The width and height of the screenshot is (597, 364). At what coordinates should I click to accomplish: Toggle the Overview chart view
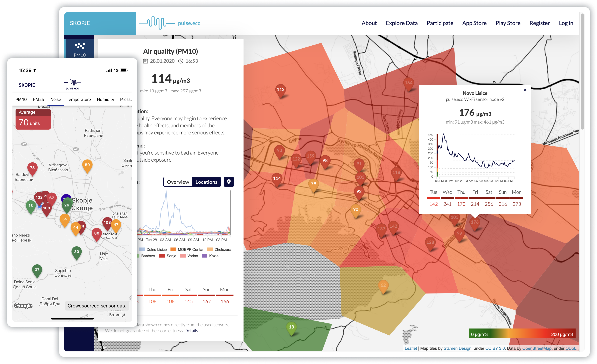(178, 182)
